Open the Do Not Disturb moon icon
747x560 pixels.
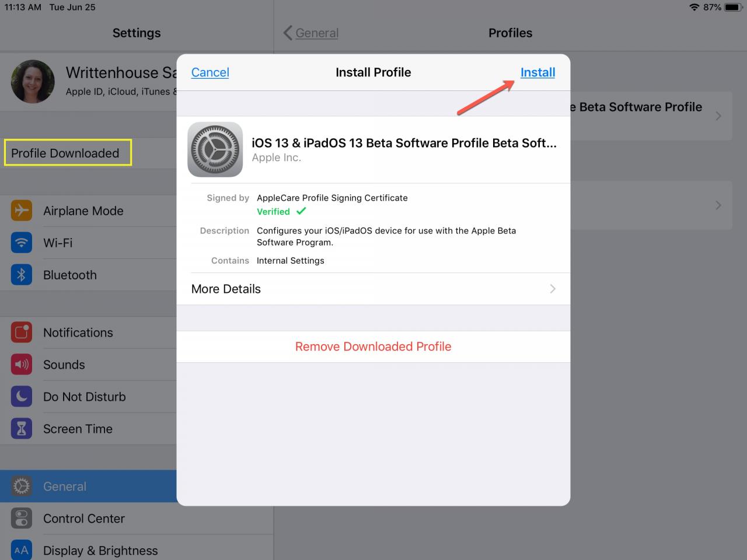(x=22, y=397)
